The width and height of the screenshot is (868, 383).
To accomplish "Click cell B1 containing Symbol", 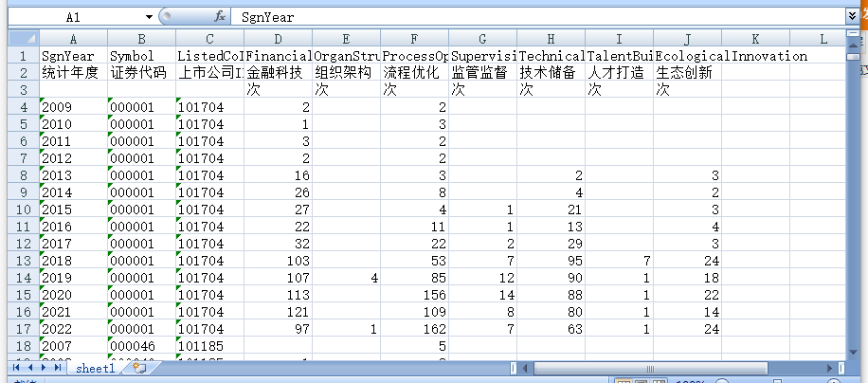I will click(x=142, y=56).
